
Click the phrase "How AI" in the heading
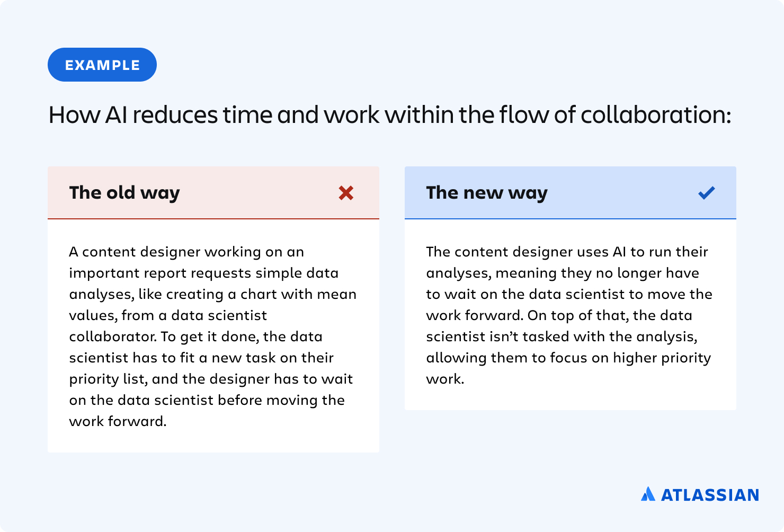tap(88, 115)
